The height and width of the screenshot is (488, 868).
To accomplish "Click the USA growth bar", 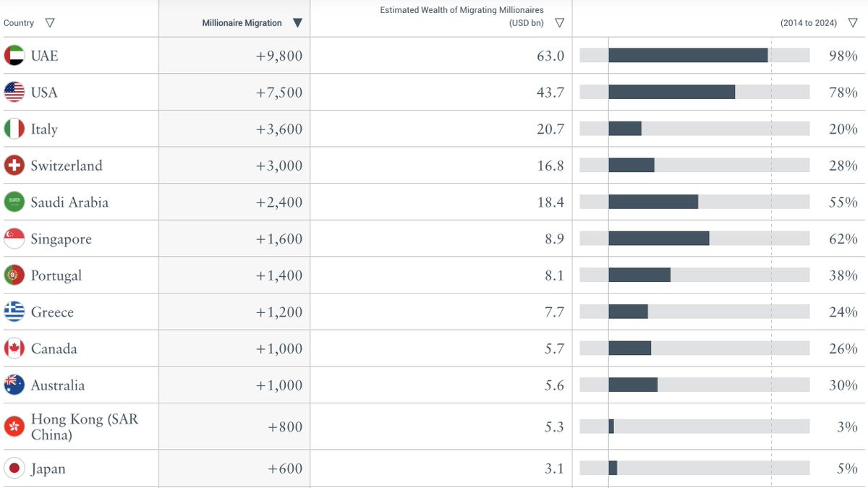I will (x=672, y=93).
